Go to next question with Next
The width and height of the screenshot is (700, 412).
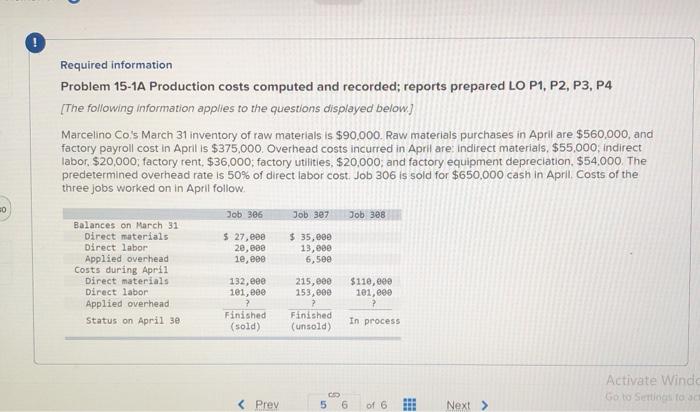(x=458, y=405)
